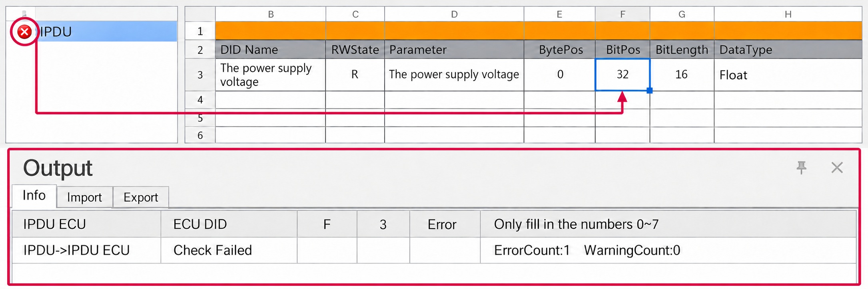Click the 'ECU DID' output cell

coord(229,224)
